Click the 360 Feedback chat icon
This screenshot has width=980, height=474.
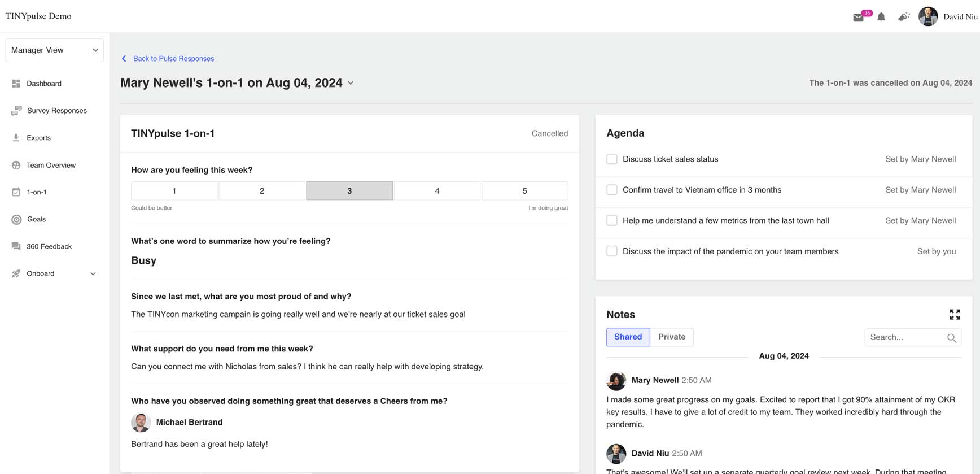(x=16, y=246)
